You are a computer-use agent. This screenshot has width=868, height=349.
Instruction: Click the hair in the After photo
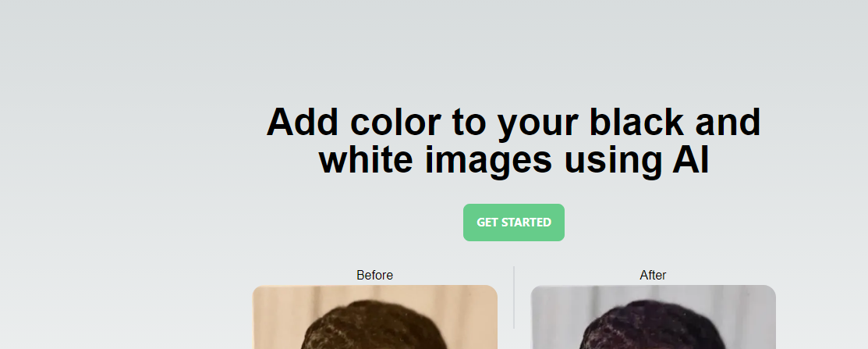(654, 327)
